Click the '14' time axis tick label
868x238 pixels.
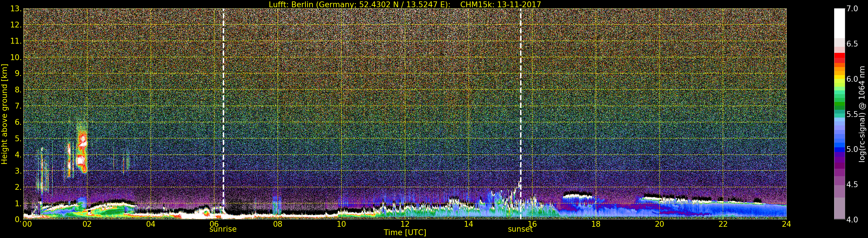[x=468, y=224]
